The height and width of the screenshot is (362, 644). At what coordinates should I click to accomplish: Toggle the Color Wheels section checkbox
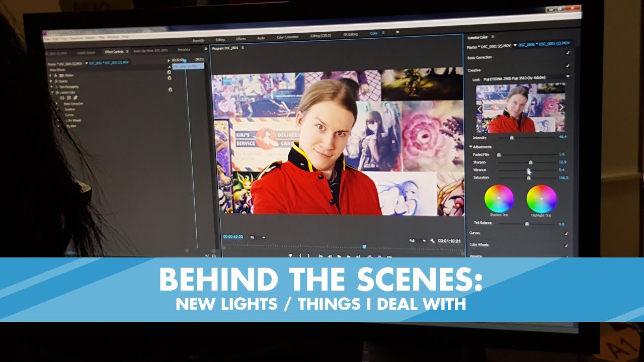(x=566, y=245)
